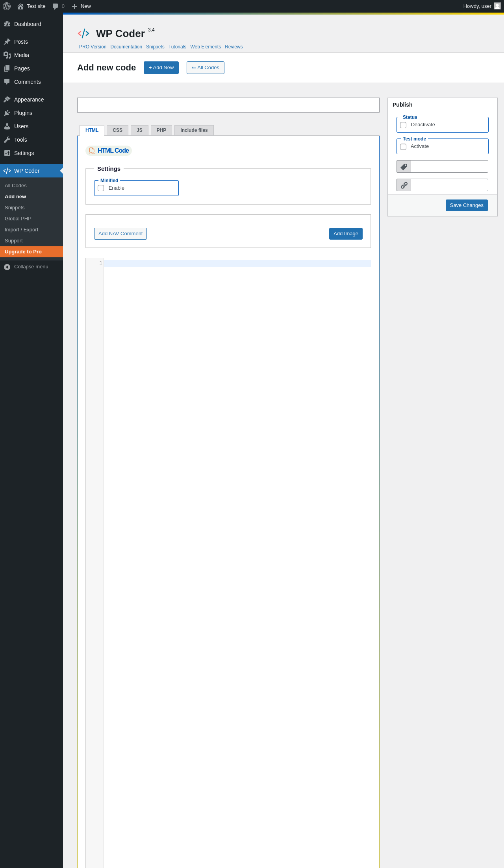This screenshot has height=868, width=504.
Task: Click Save Changes button
Action: coord(467,205)
